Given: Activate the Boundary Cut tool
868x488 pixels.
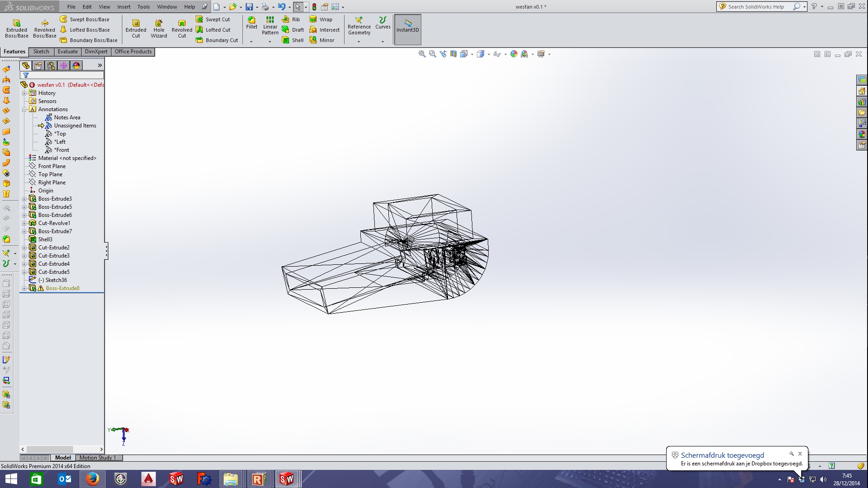Looking at the screenshot, I should (x=217, y=40).
